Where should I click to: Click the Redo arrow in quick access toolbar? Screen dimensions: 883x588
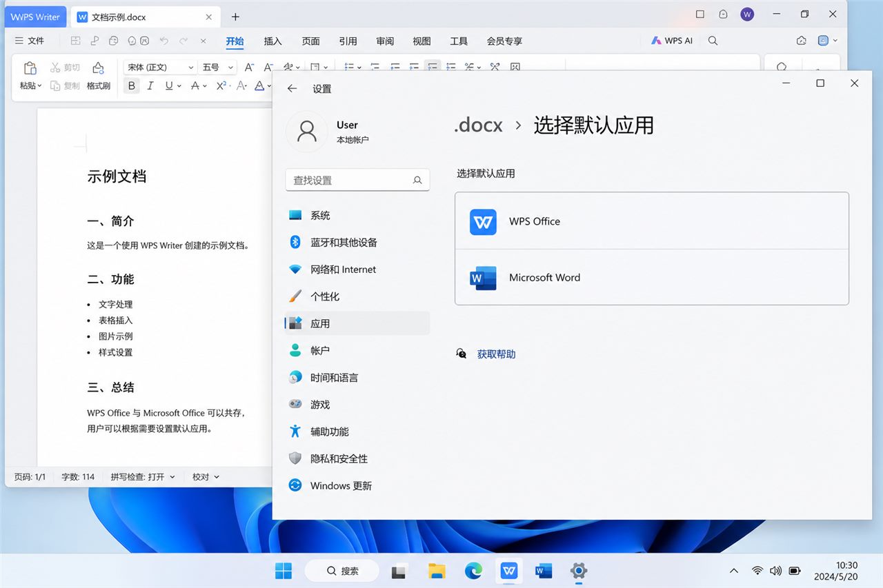point(183,41)
